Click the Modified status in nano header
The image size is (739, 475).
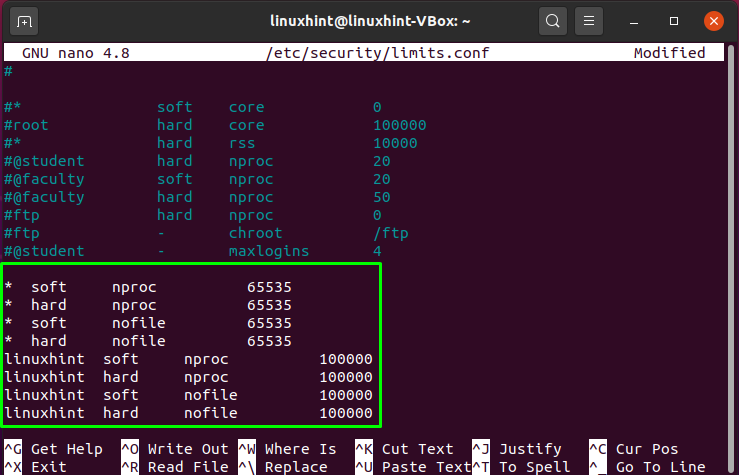click(x=669, y=53)
